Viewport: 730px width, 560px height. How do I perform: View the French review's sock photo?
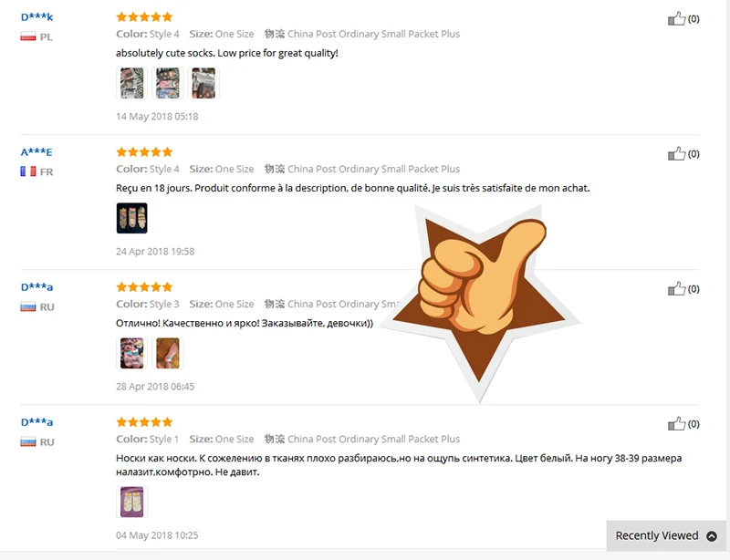131,218
